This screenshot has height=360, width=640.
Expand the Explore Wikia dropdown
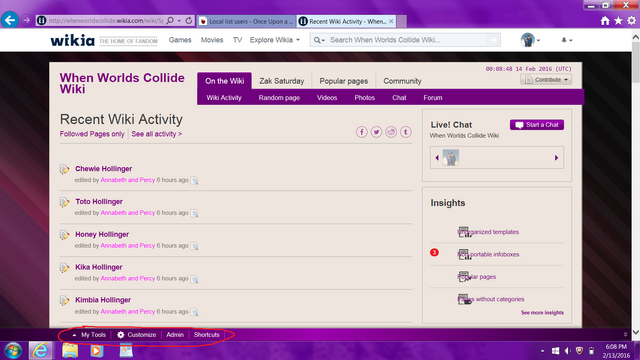pos(275,40)
